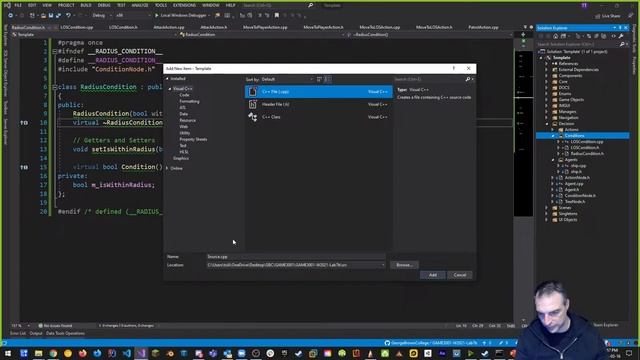Open the DEBUG menu
This screenshot has width=640, height=360.
pos(104,5)
